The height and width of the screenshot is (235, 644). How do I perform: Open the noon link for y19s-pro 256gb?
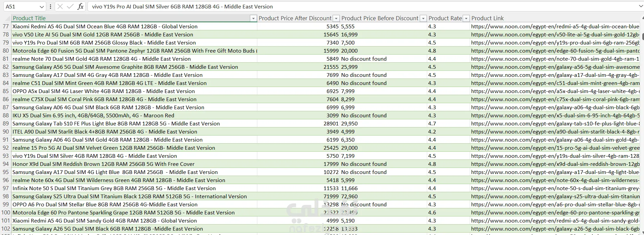(555, 42)
